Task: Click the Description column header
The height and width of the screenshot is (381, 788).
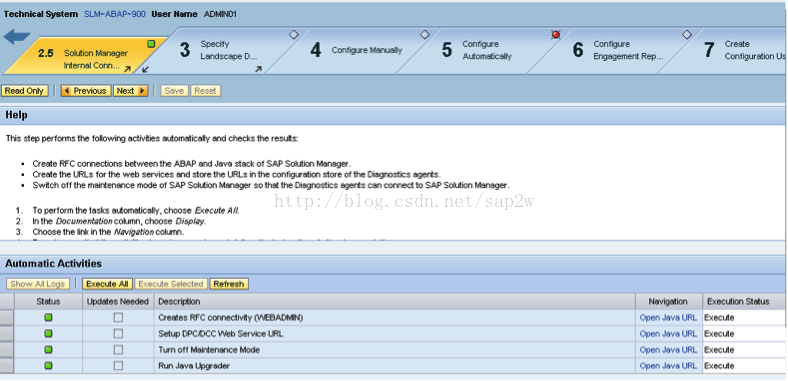Action: coord(395,302)
